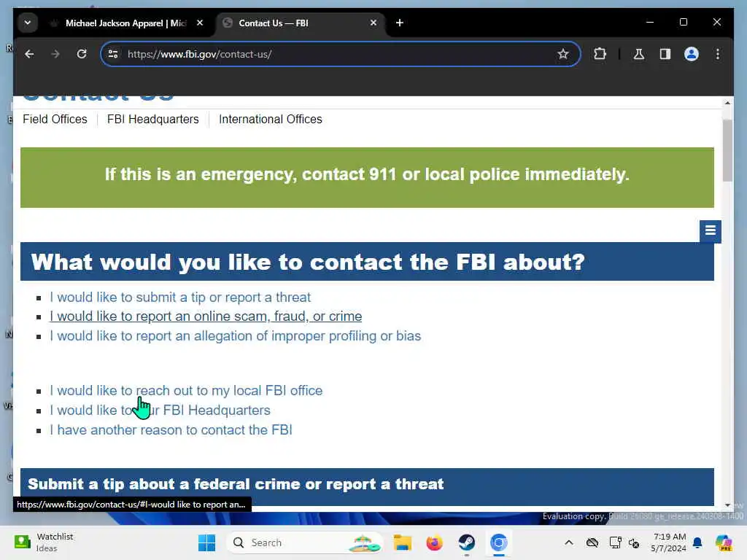Open a new browser tab
Image resolution: width=747 pixels, height=560 pixels.
(x=400, y=23)
